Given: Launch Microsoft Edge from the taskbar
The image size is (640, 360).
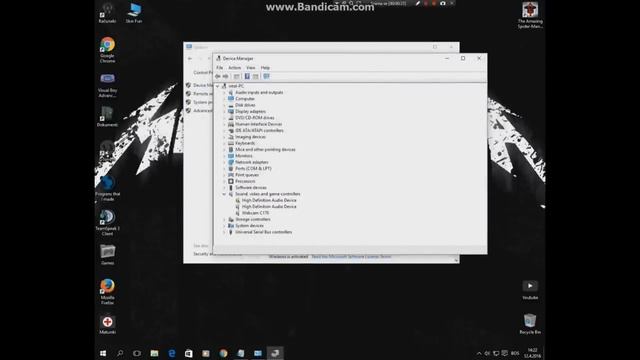Looking at the screenshot, I should pos(171,353).
